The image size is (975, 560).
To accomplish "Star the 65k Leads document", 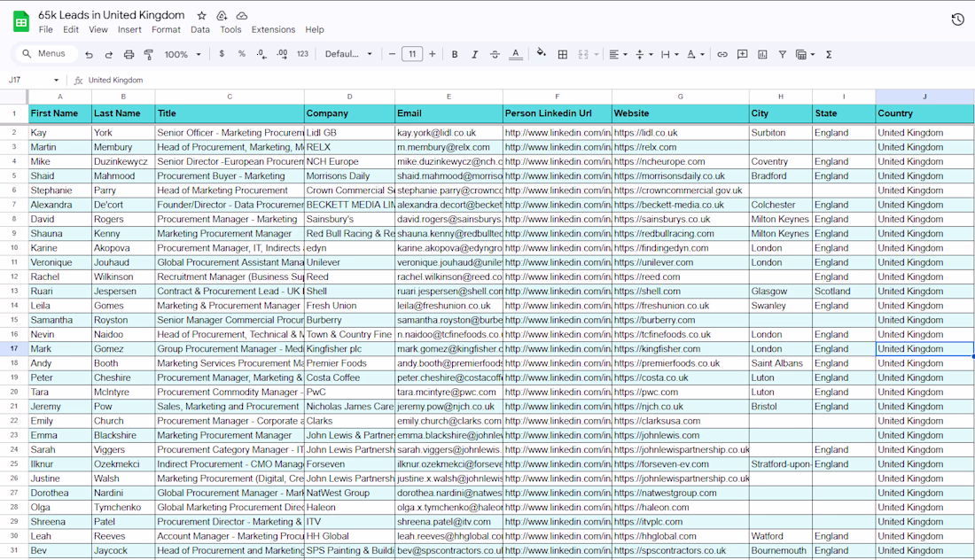I will (201, 16).
